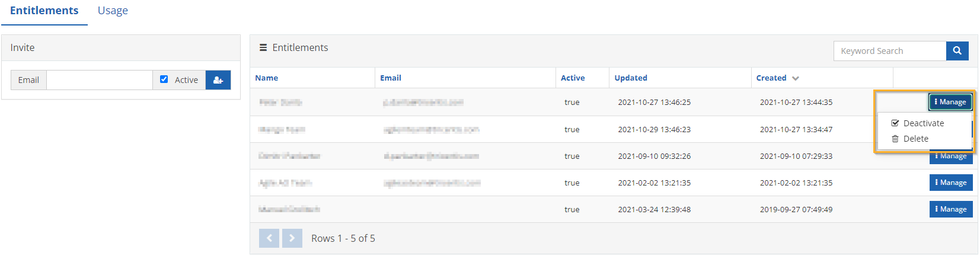This screenshot has width=980, height=259.
Task: Sort table by Active column
Action: [x=573, y=78]
